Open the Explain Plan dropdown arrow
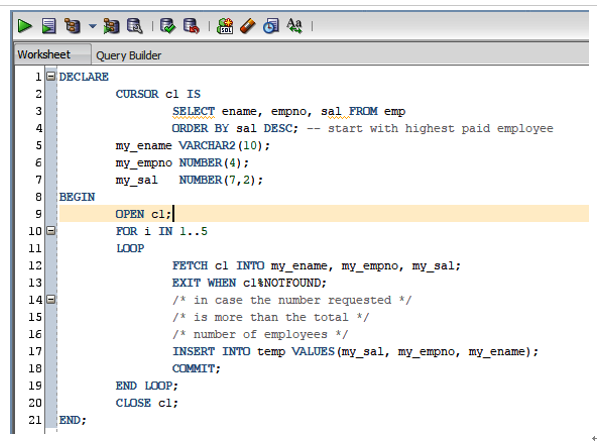This screenshot has width=597, height=444. pyautogui.click(x=93, y=26)
